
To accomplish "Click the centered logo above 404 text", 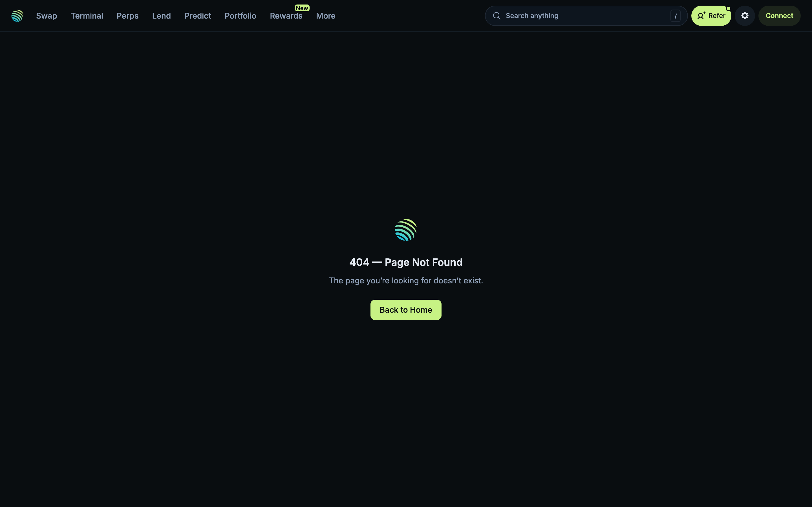I will tap(405, 230).
